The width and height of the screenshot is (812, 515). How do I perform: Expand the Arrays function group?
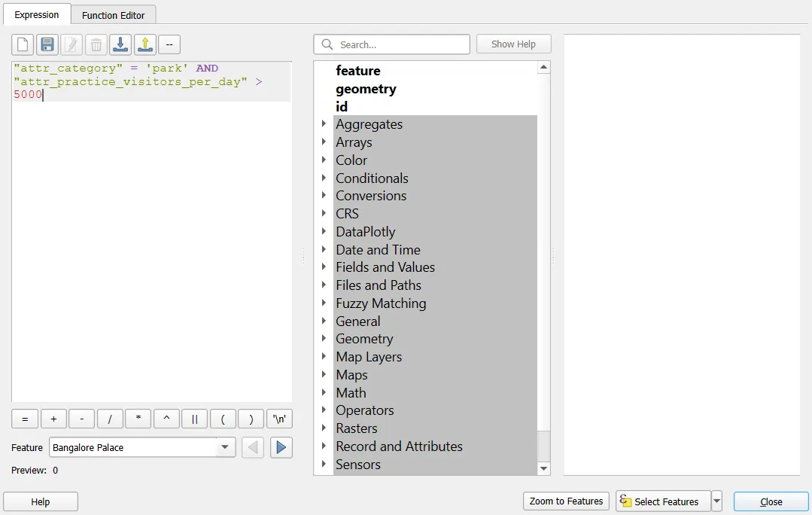pyautogui.click(x=324, y=142)
